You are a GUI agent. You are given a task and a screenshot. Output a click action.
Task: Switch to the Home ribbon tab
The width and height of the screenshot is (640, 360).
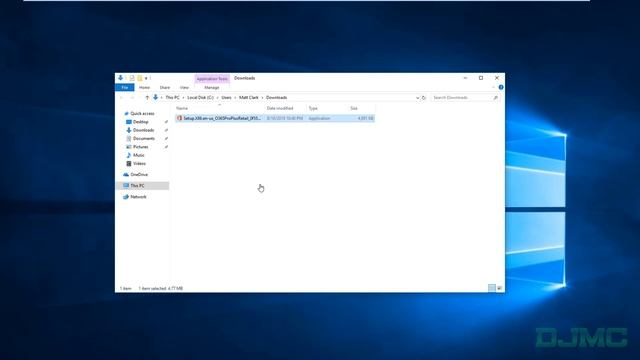[144, 87]
